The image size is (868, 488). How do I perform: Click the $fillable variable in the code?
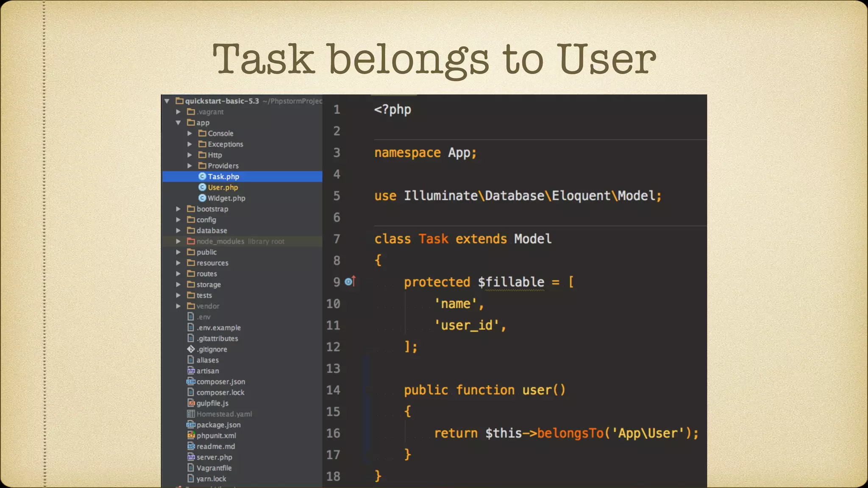point(511,282)
